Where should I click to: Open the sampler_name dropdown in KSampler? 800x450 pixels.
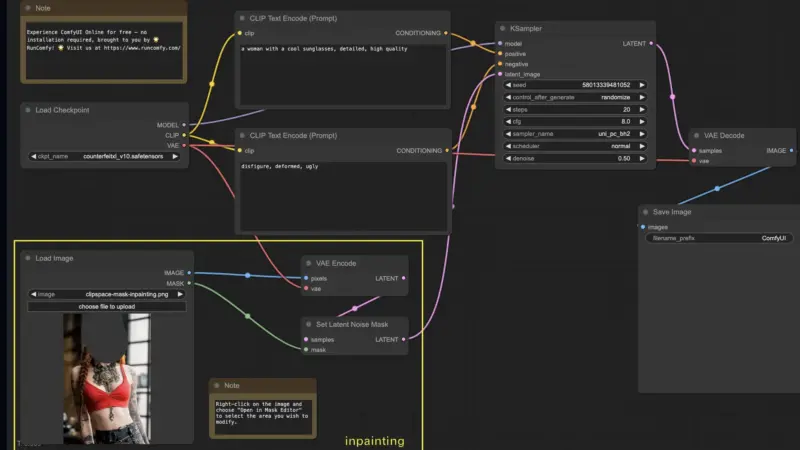(x=577, y=133)
